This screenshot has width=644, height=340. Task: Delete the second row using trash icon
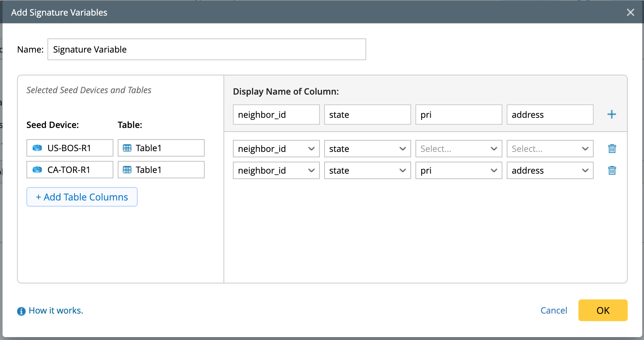point(612,170)
